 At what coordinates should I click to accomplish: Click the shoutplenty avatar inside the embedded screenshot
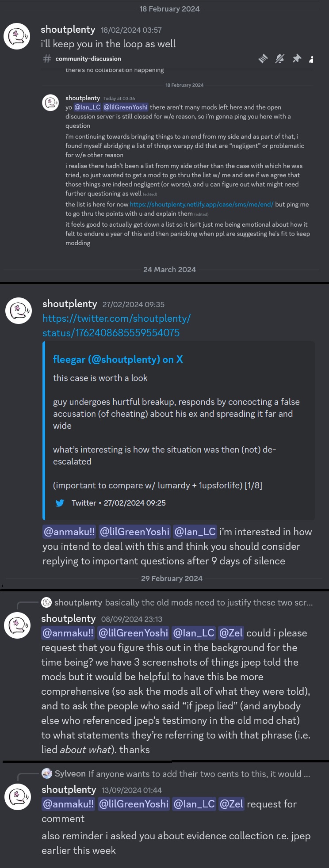click(50, 103)
